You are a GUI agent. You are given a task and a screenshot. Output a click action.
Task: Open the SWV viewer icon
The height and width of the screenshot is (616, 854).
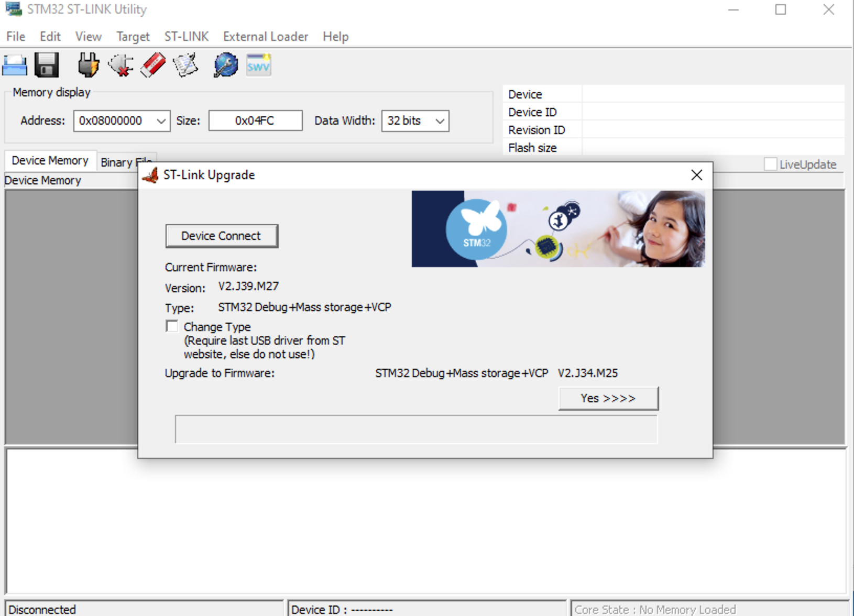tap(259, 65)
